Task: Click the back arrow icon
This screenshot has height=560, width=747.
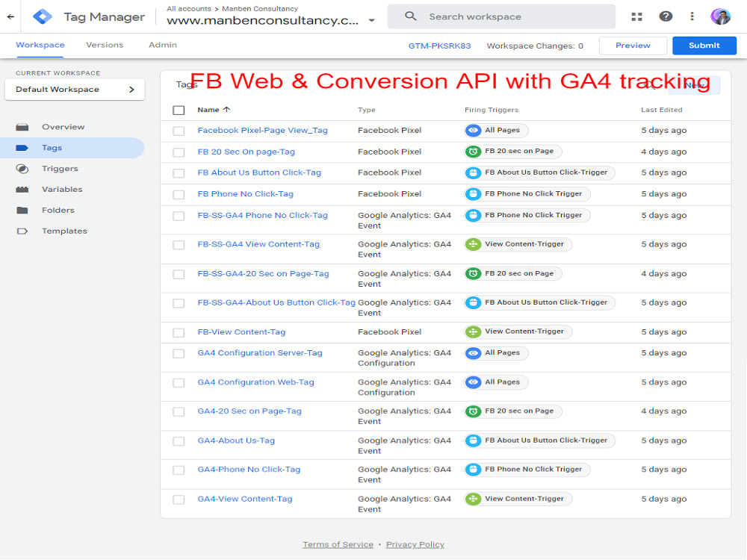Action: coord(10,16)
